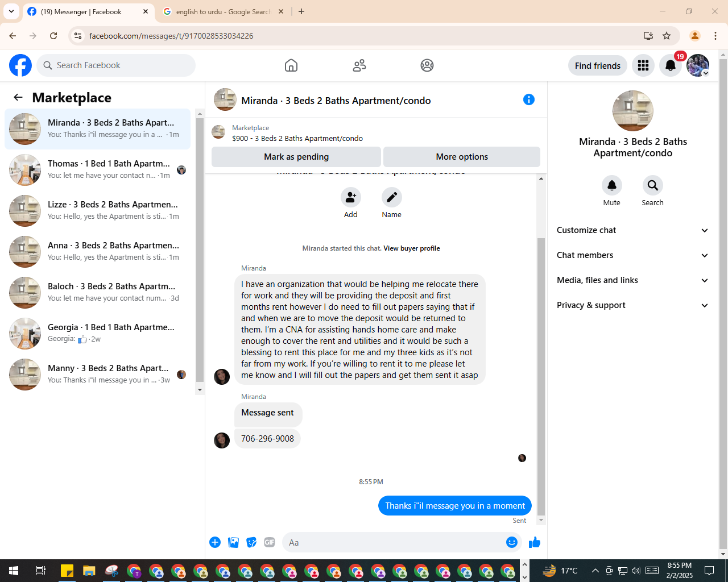
Task: Focus the Search Facebook field
Action: (x=116, y=65)
